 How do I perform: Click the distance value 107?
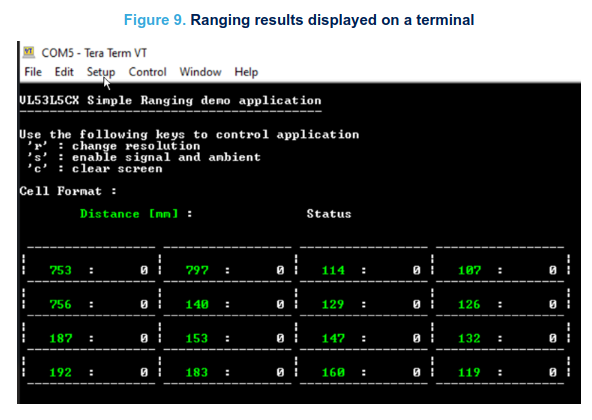point(469,270)
